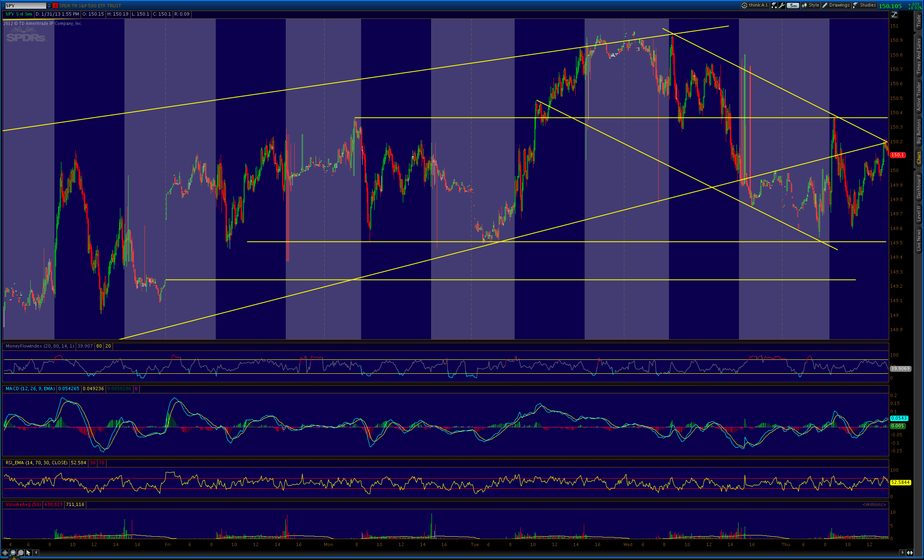Select the pointer cursor tool

click(x=28, y=553)
